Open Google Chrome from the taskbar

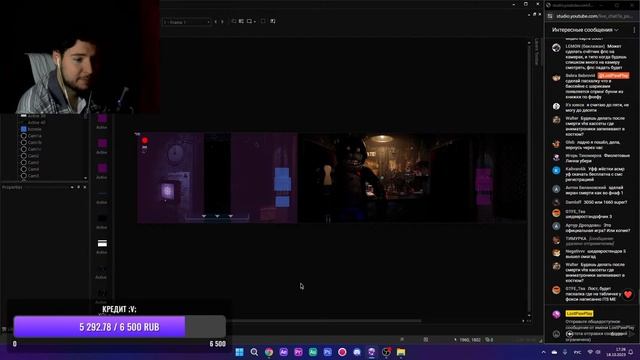pyautogui.click(x=269, y=352)
